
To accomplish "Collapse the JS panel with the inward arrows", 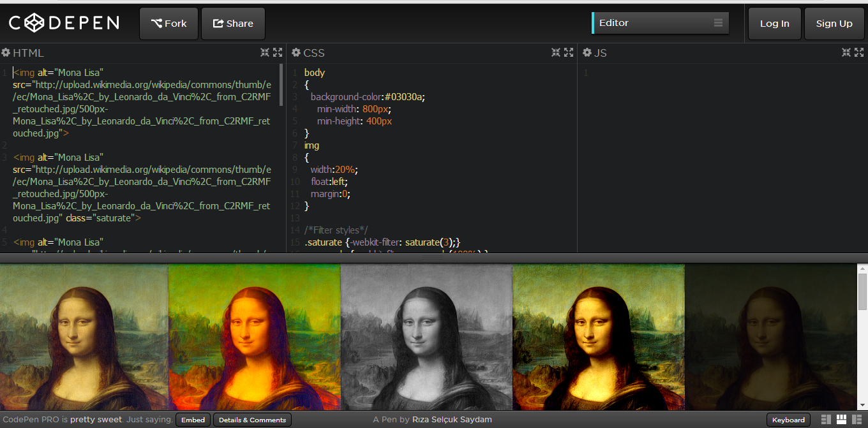I will (846, 52).
